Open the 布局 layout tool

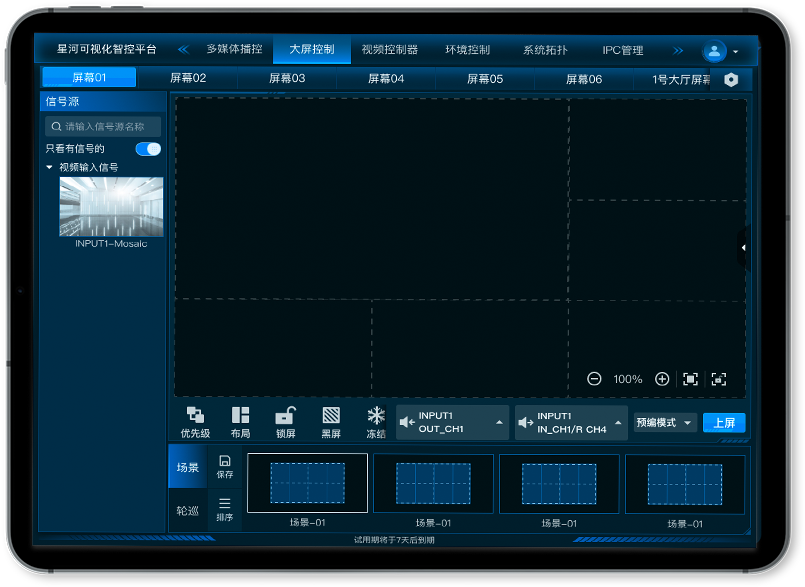tap(240, 416)
